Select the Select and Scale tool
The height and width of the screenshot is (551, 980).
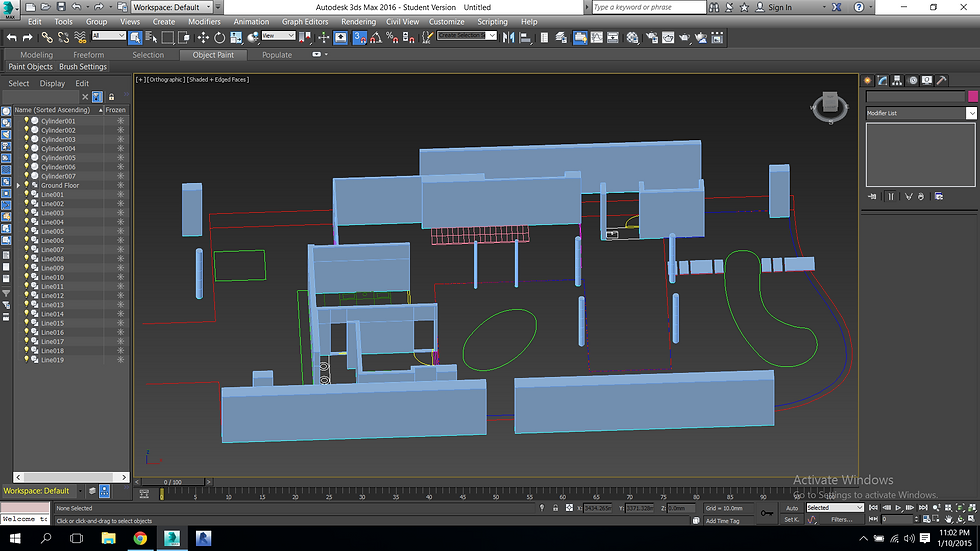click(x=236, y=37)
